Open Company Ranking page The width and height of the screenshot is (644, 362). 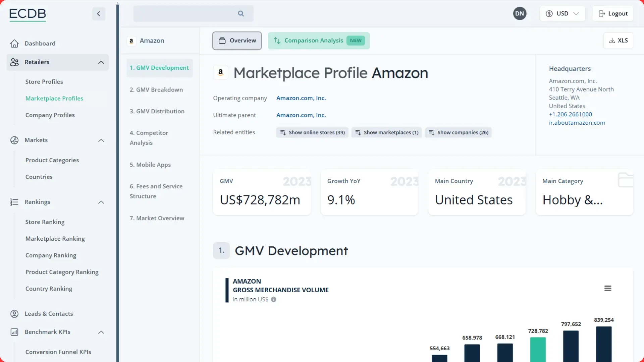click(x=51, y=255)
